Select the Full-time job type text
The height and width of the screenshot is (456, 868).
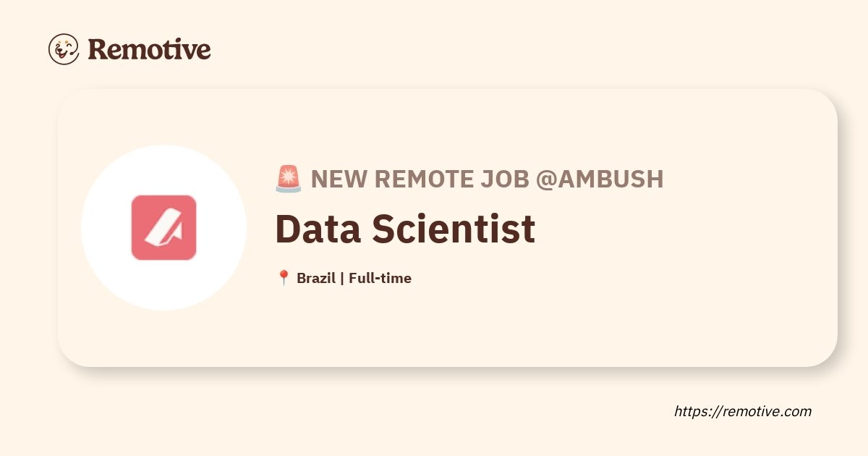[380, 278]
